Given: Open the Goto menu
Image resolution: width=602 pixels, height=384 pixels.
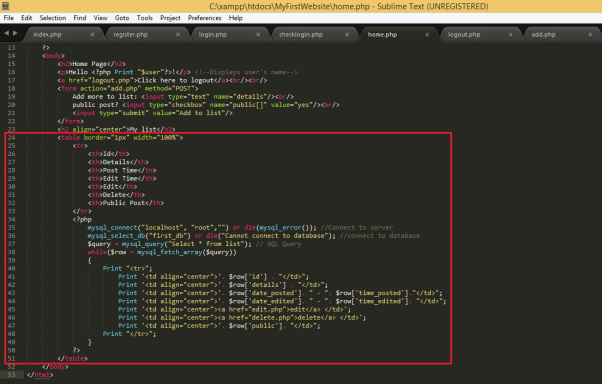Looking at the screenshot, I should (x=122, y=18).
